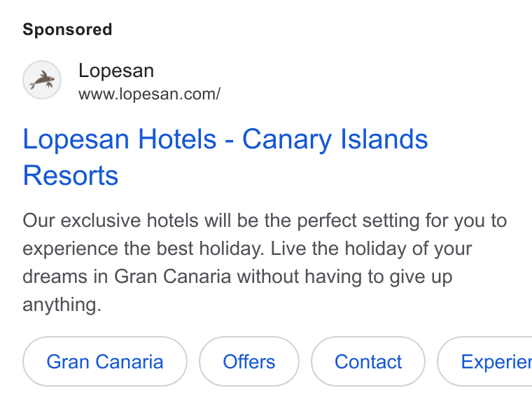Open the Lopesan Hotels headline link

point(225,157)
